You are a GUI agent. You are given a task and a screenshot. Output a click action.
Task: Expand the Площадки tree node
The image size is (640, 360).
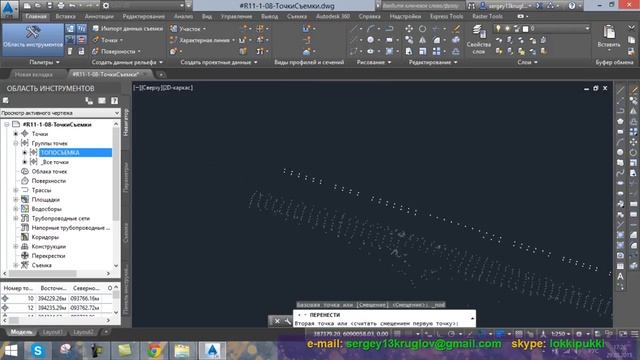(16, 200)
